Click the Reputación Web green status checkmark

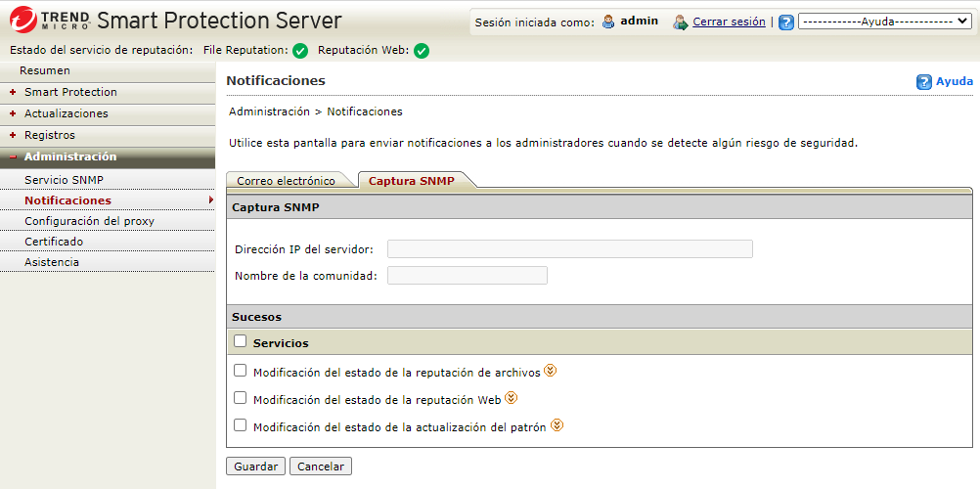pos(422,51)
